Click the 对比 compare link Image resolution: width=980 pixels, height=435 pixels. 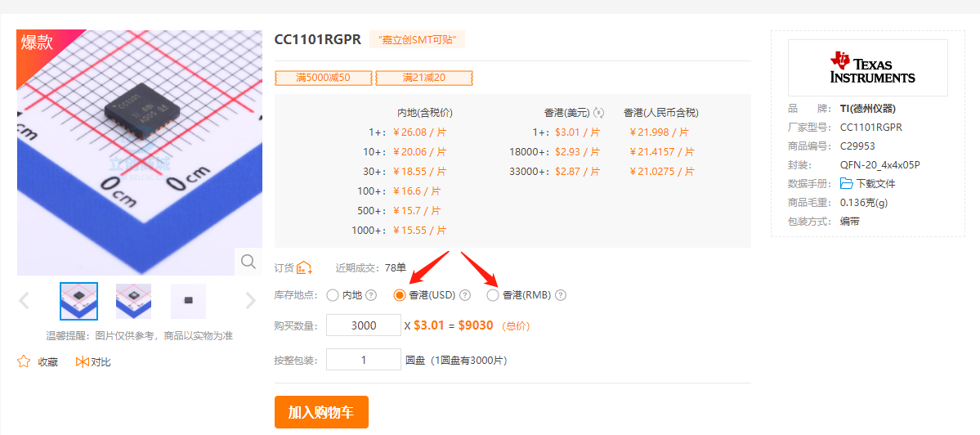coord(101,362)
